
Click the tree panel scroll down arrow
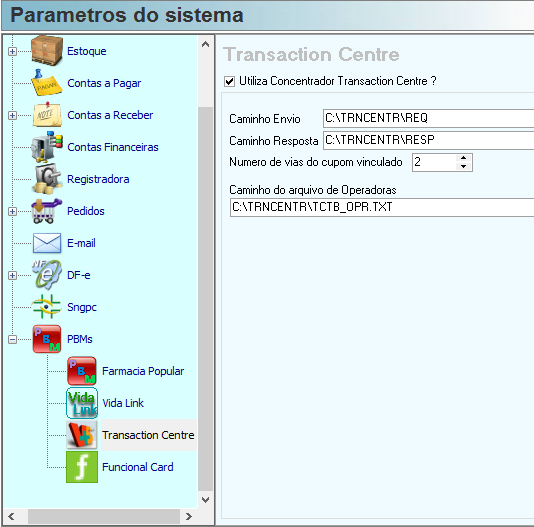(x=205, y=500)
